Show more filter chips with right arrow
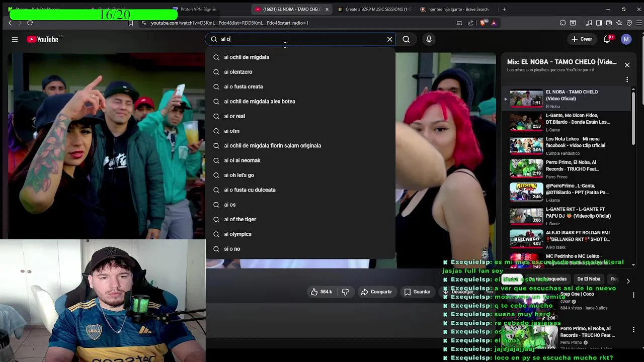The height and width of the screenshot is (362, 644). point(628,281)
